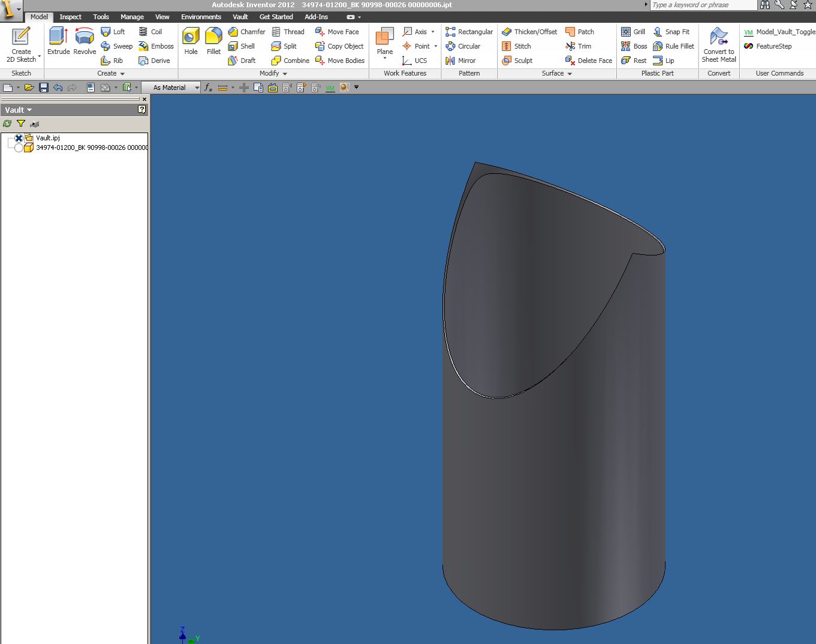Click Convert to Sheet Metal
Viewport: 816px width, 644px height.
point(719,44)
